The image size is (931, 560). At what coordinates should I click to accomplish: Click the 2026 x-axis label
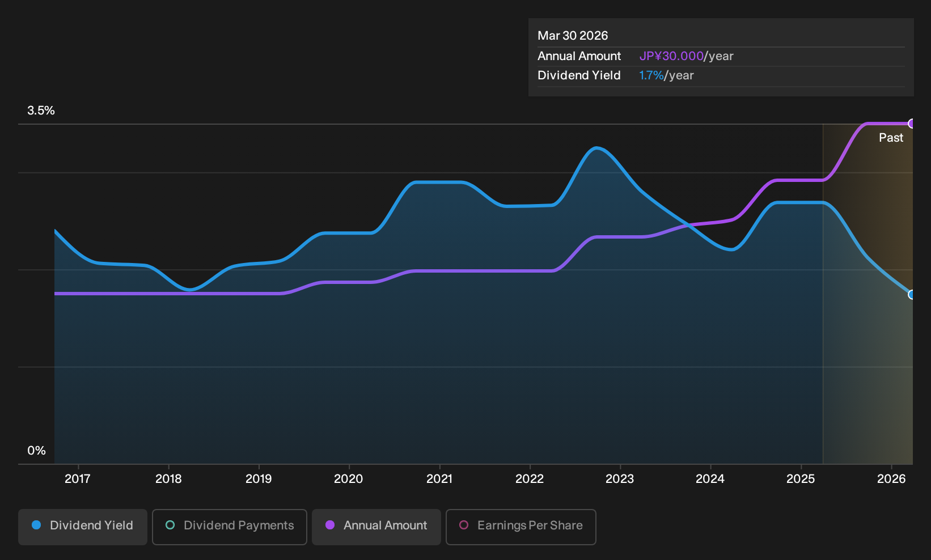tap(891, 479)
